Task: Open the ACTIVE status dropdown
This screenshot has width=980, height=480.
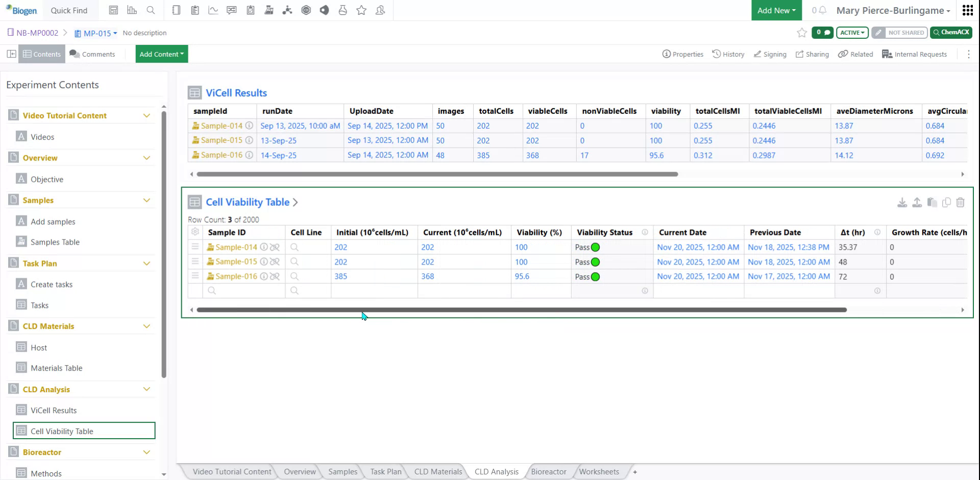Action: 852,32
